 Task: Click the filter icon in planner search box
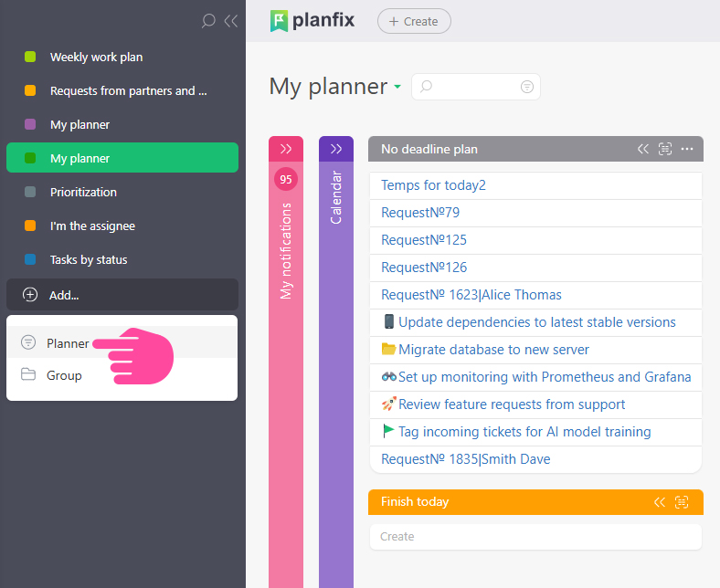(x=527, y=87)
